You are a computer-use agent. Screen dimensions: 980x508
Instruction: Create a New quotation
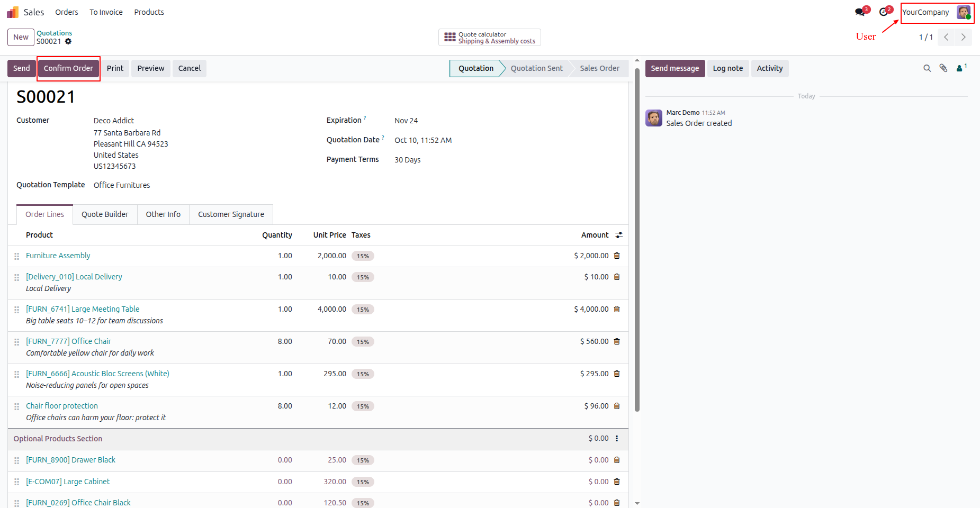(21, 37)
